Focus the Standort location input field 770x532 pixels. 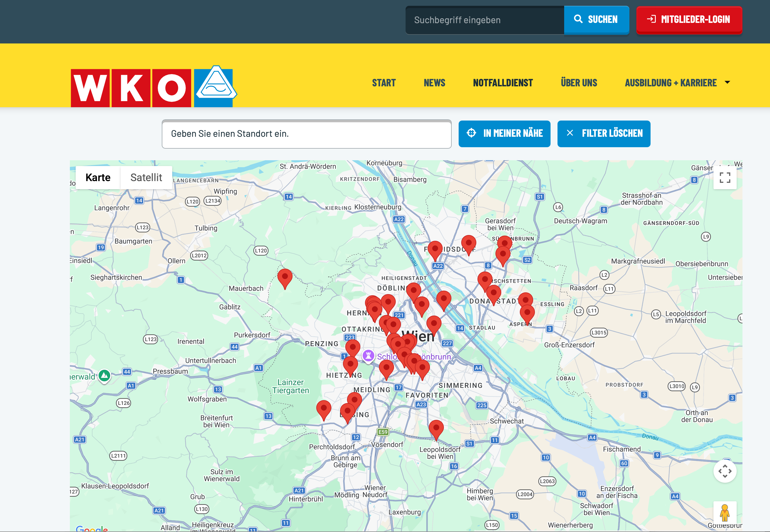click(x=306, y=134)
